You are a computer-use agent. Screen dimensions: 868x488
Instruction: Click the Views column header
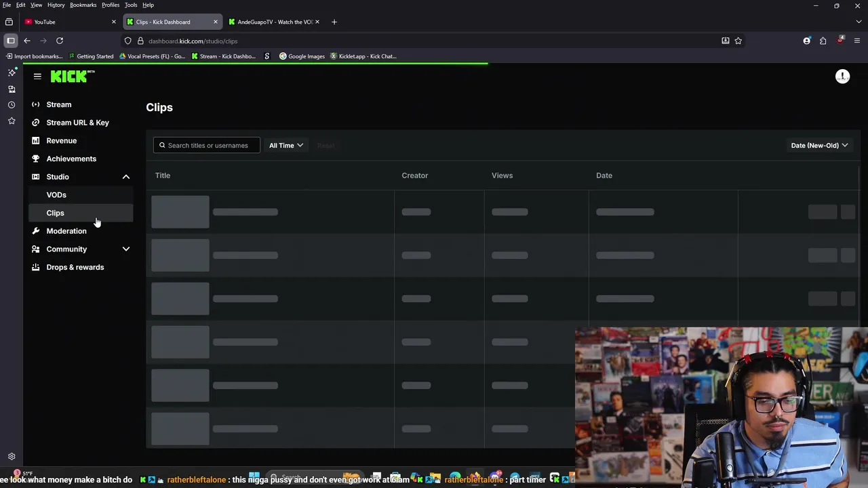(502, 176)
